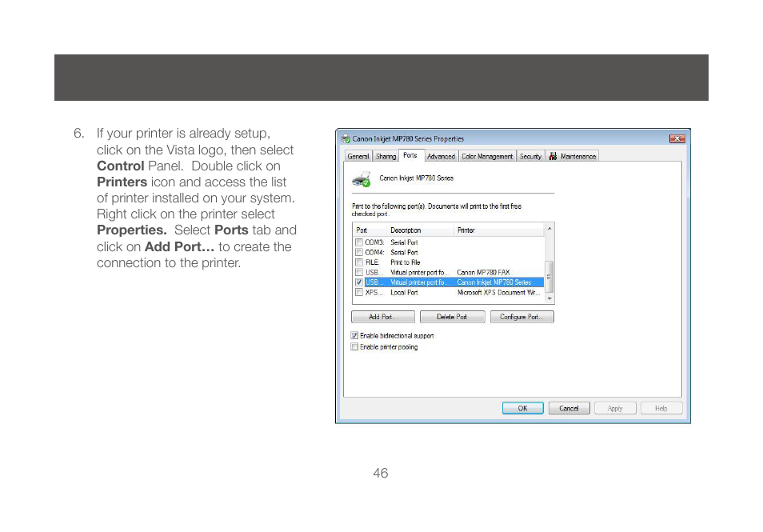Confirm with the OK button
Screen dimensions: 763x532
522,408
